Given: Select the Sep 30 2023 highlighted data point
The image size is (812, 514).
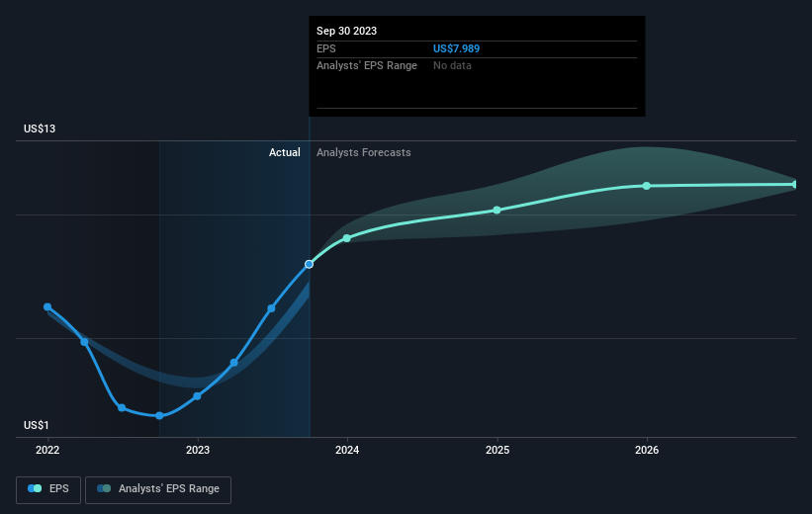Looking at the screenshot, I should (x=310, y=265).
